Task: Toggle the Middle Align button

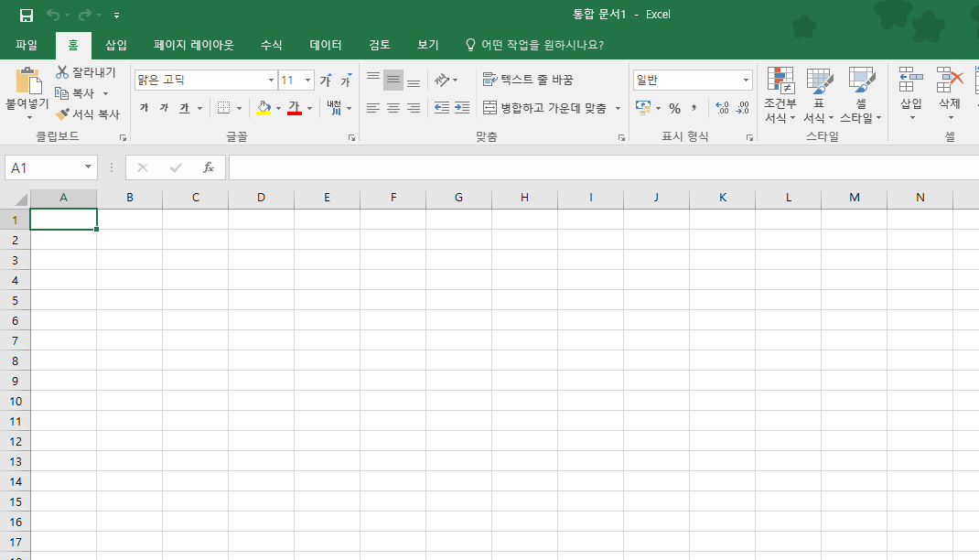Action: pyautogui.click(x=393, y=81)
